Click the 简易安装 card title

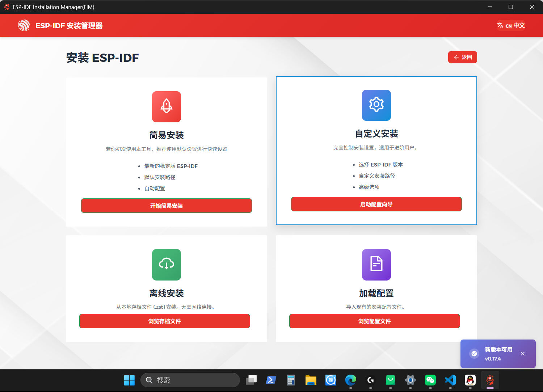point(167,135)
